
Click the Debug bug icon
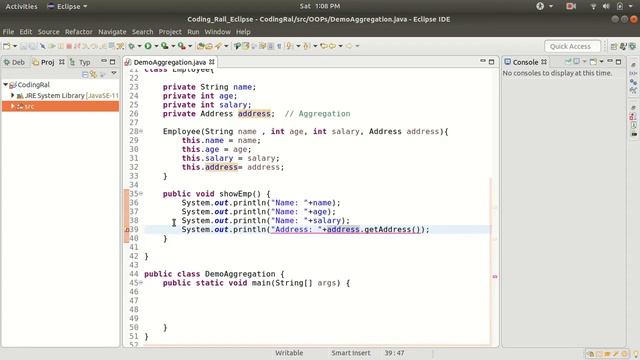[131, 46]
